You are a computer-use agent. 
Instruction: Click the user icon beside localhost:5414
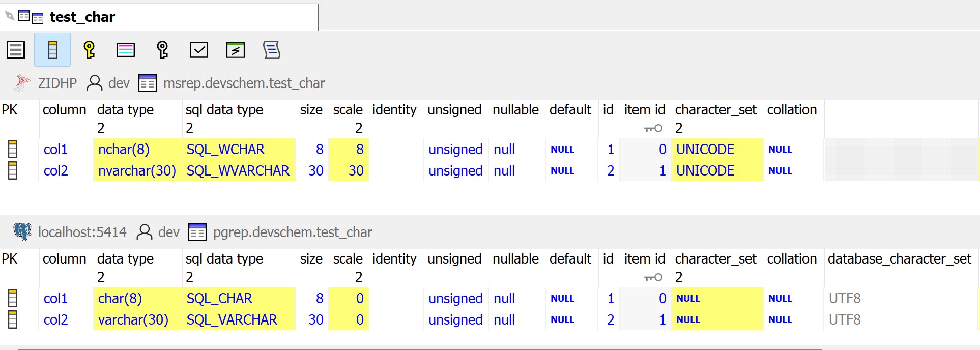[145, 232]
